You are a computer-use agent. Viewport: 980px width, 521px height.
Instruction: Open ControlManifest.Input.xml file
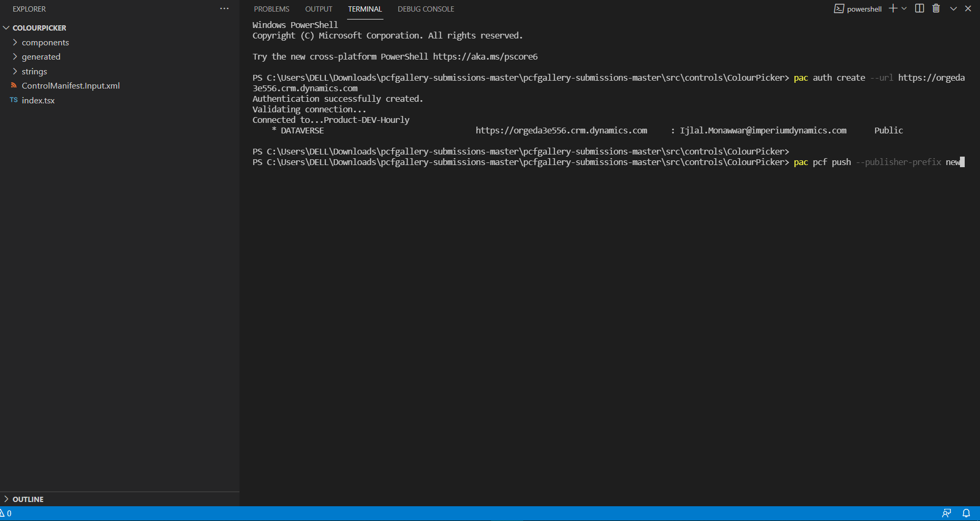(71, 85)
